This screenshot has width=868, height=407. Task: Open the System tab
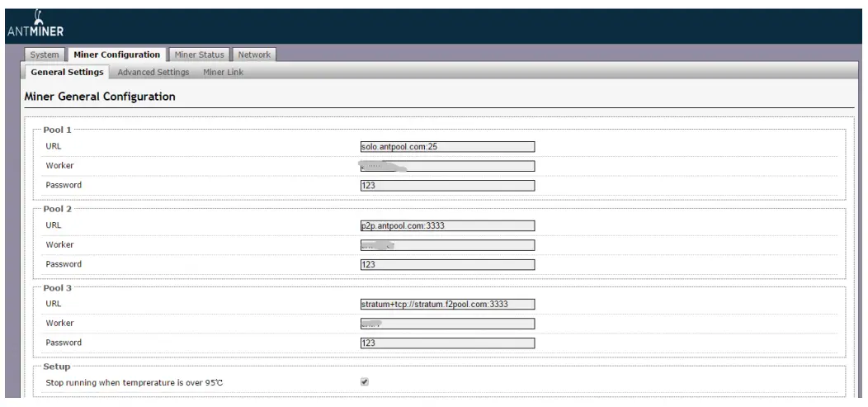click(45, 54)
